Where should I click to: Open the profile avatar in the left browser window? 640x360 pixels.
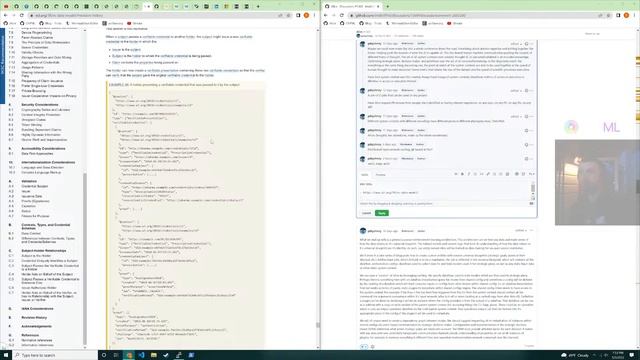(306, 15)
